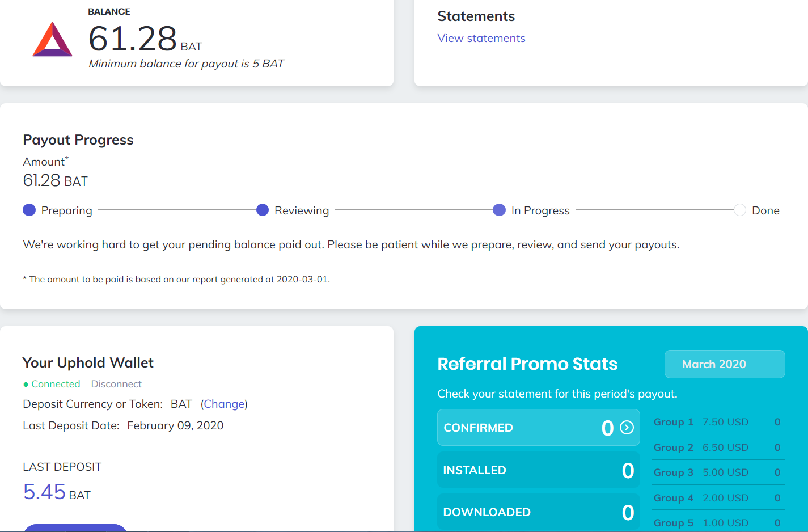Click the blue button below Last Deposit

pos(75,528)
